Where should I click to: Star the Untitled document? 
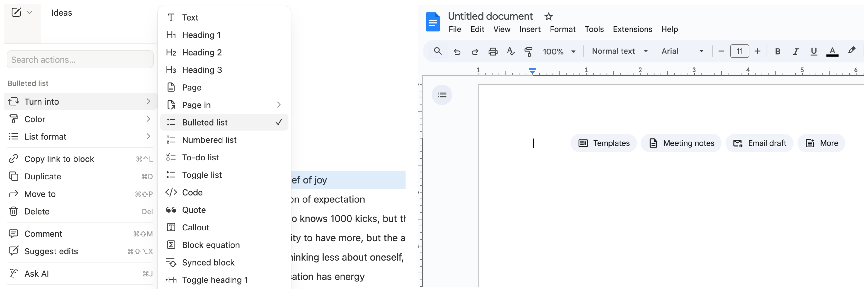click(548, 16)
